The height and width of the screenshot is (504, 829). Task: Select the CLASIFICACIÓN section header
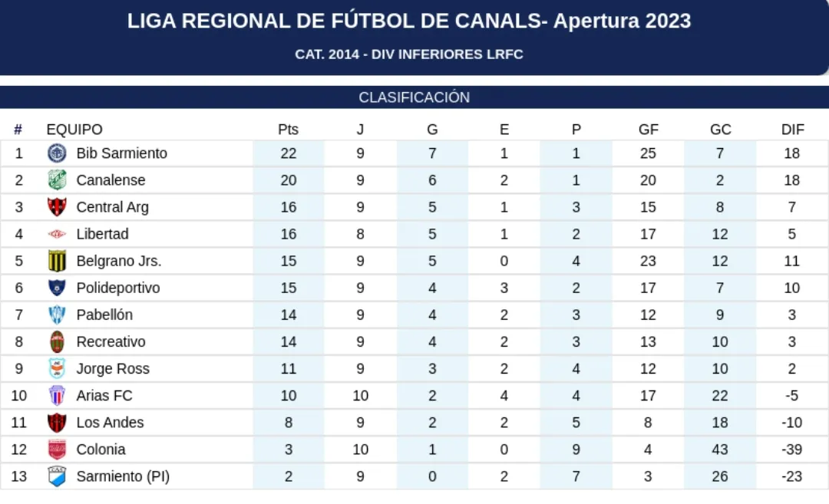click(x=414, y=97)
